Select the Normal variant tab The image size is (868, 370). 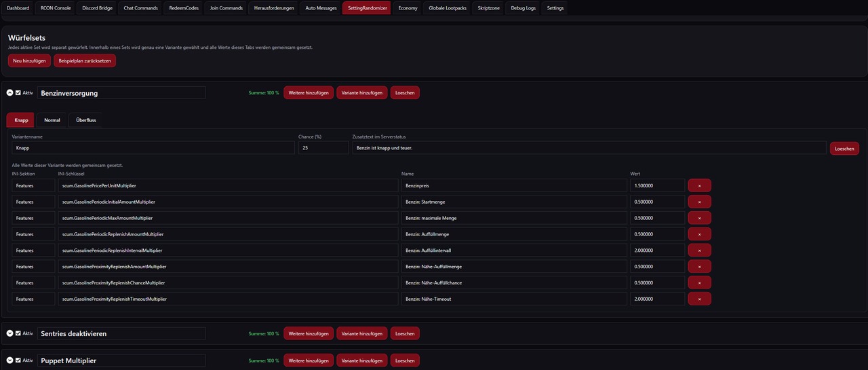tap(52, 120)
